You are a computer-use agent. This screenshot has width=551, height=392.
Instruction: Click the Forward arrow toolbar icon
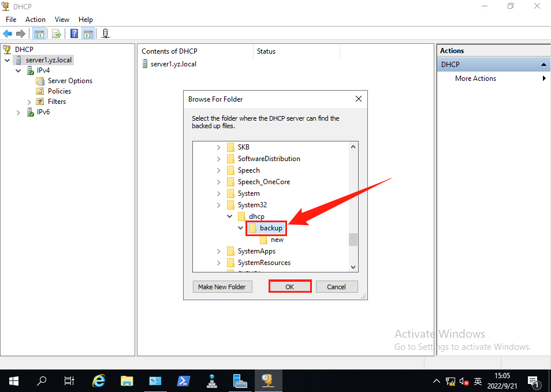[x=21, y=33]
